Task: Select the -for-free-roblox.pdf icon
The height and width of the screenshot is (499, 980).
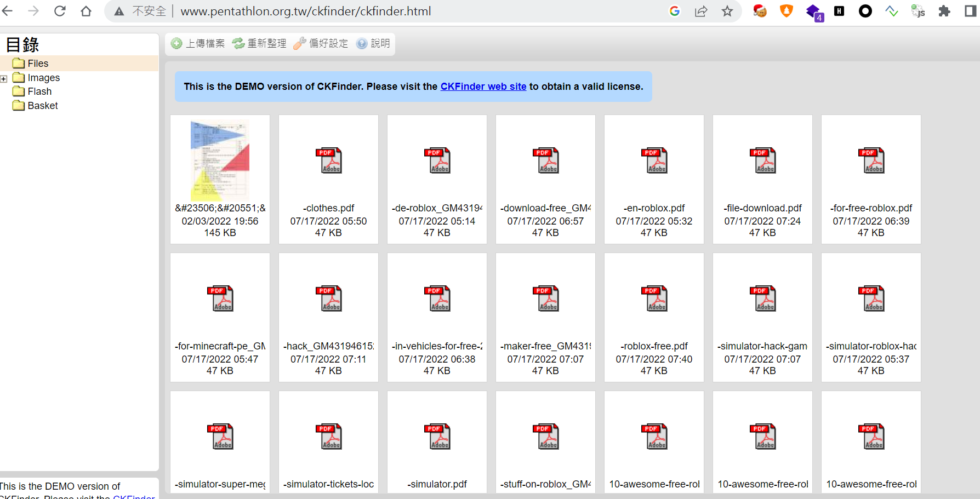Action: [871, 160]
